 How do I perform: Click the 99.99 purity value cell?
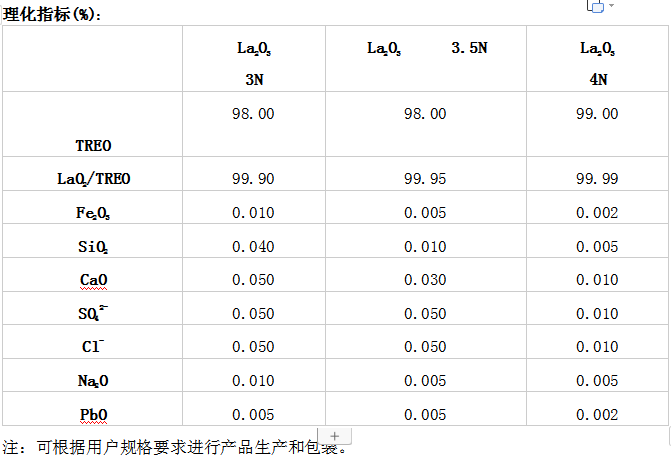(598, 179)
